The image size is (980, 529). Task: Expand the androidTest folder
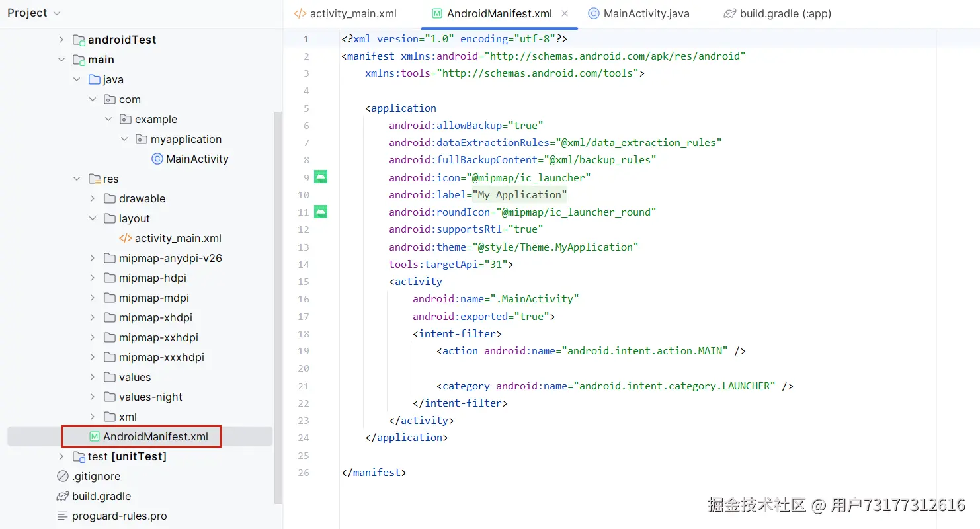(61, 40)
